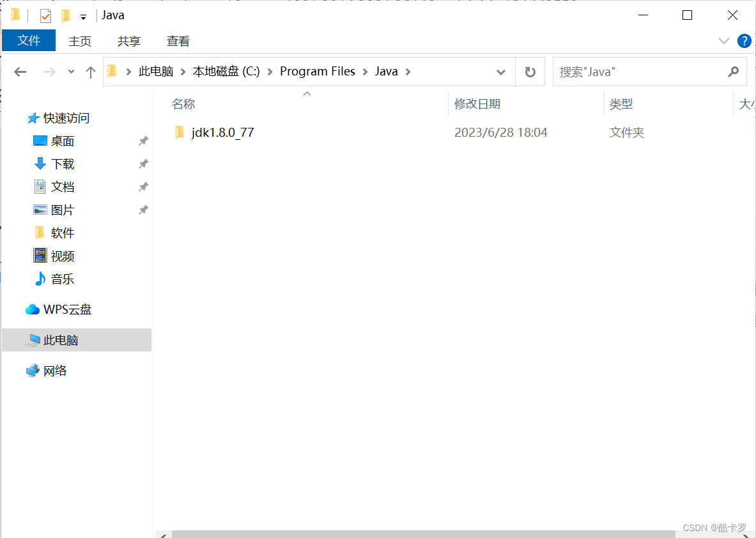Open the address bar history dropdown
The width and height of the screenshot is (756, 538).
501,72
